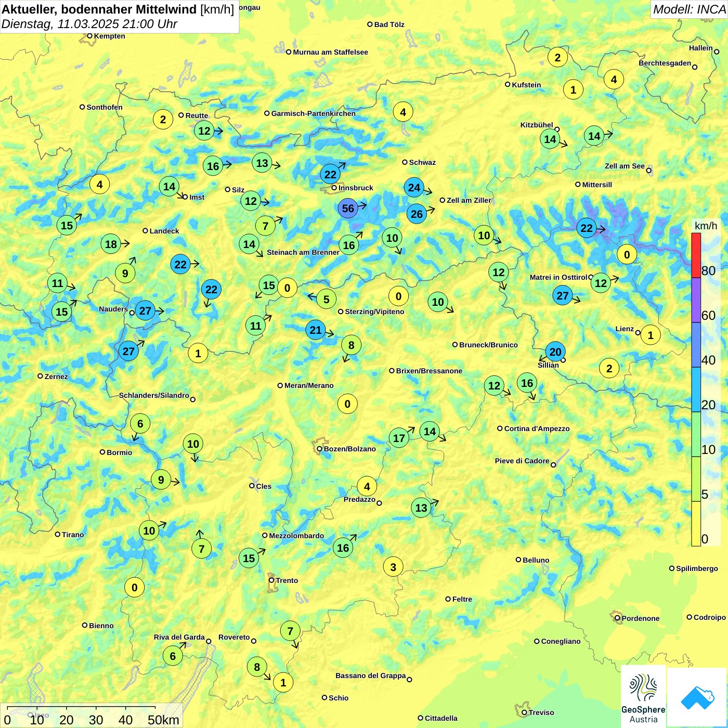Image resolution: width=728 pixels, height=728 pixels.
Task: Click the Bormio city label
Action: (119, 452)
